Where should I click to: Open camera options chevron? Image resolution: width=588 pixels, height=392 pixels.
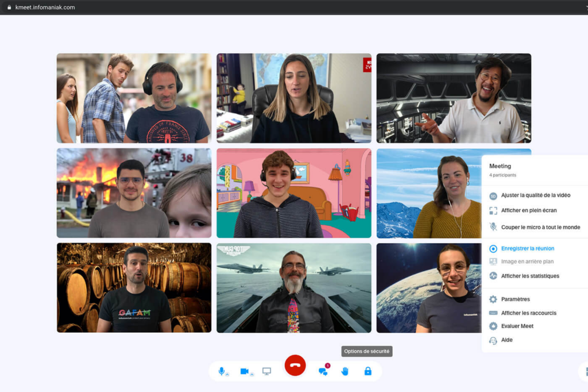[x=252, y=374]
